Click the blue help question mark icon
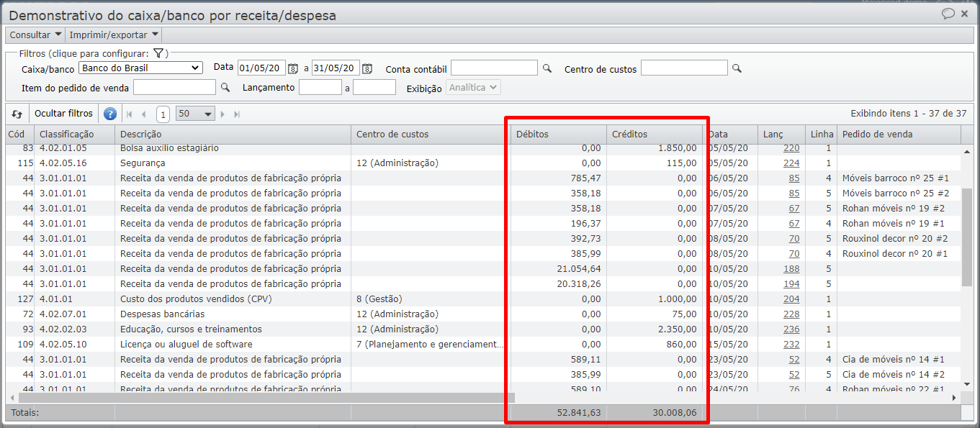The width and height of the screenshot is (980, 428). [109, 114]
